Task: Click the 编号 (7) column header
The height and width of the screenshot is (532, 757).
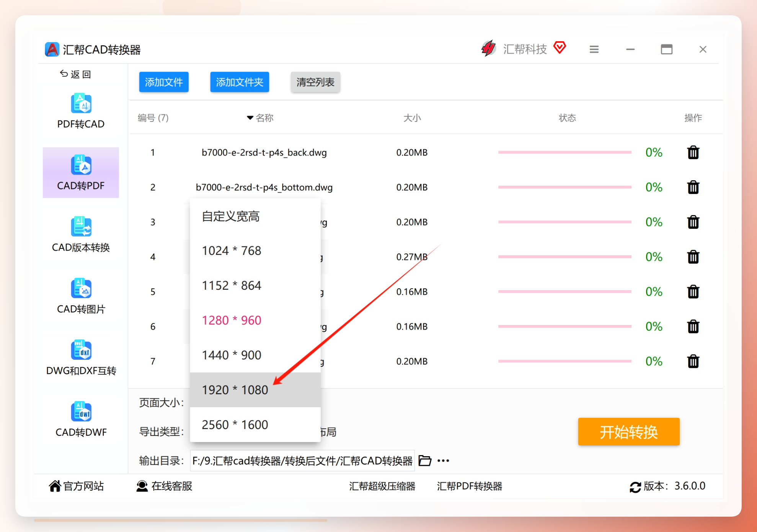Action: point(153,118)
